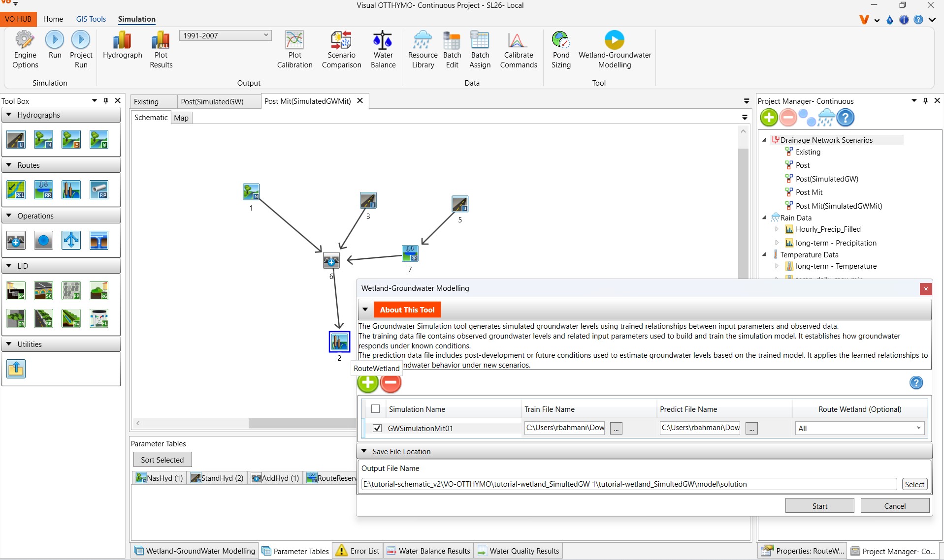Screen dimensions: 944x560
Task: Browse for the Train File
Action: tap(616, 428)
